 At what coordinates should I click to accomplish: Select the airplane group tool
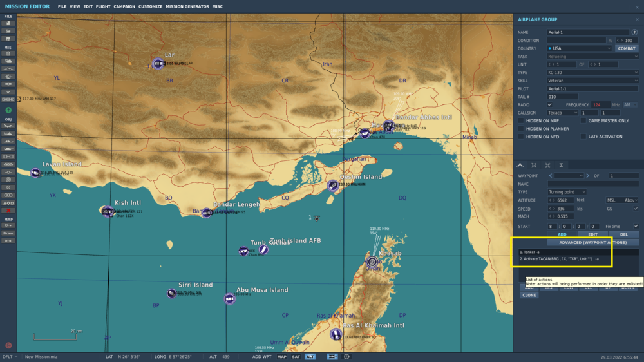[8, 126]
